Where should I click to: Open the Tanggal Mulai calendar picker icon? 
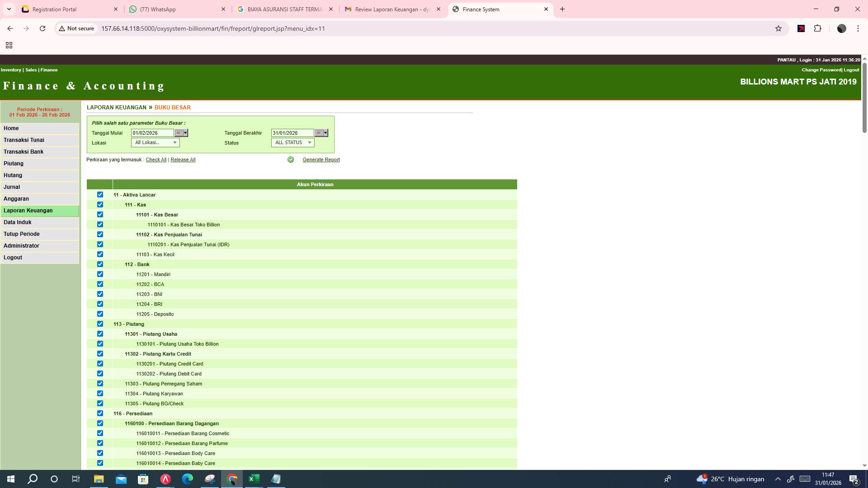pos(179,133)
